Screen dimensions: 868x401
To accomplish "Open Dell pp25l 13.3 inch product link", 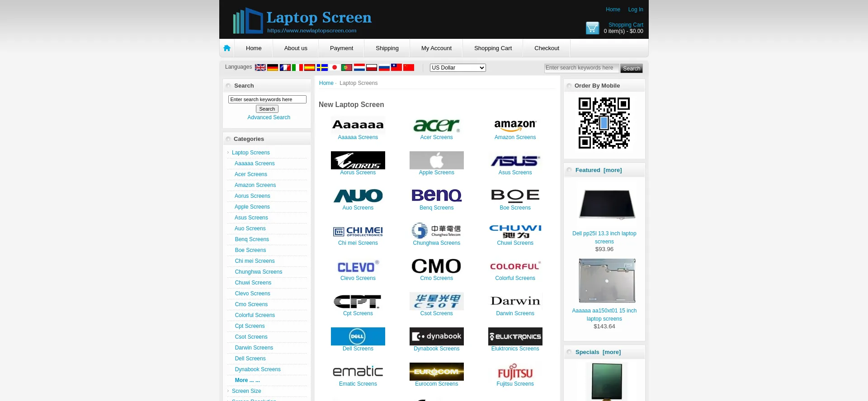I will click(x=604, y=238).
